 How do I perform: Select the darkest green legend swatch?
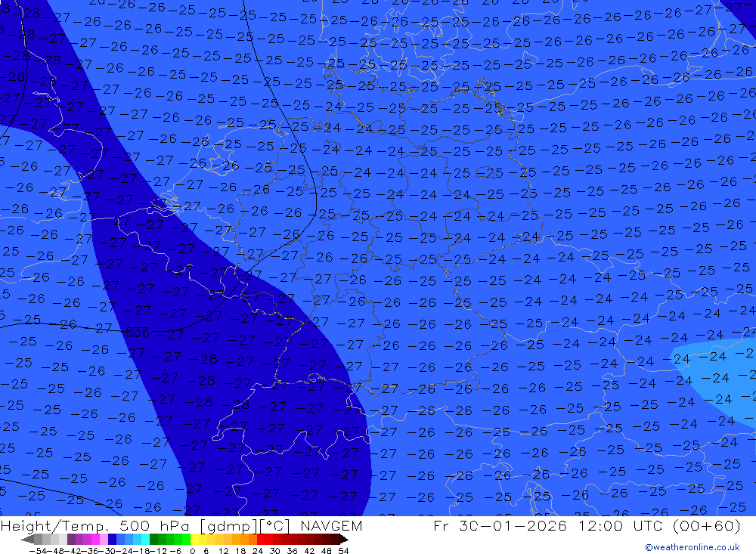point(153,539)
